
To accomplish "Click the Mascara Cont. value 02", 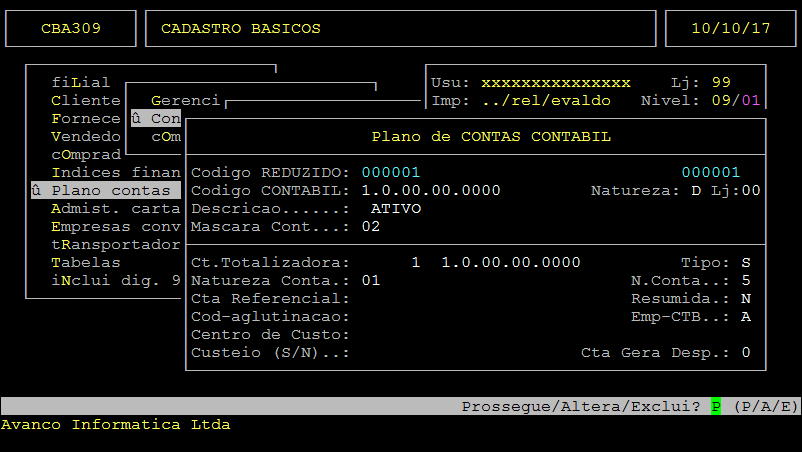I will click(x=371, y=226).
